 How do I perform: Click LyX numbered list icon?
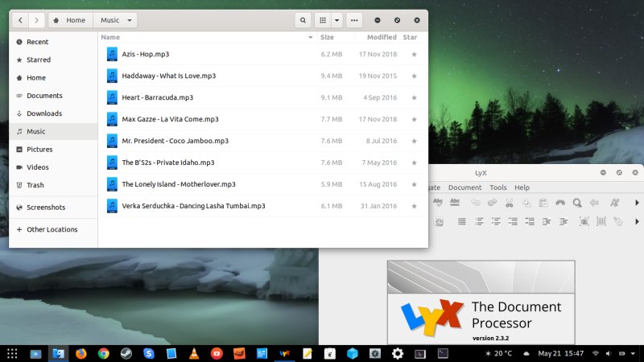pos(479,222)
